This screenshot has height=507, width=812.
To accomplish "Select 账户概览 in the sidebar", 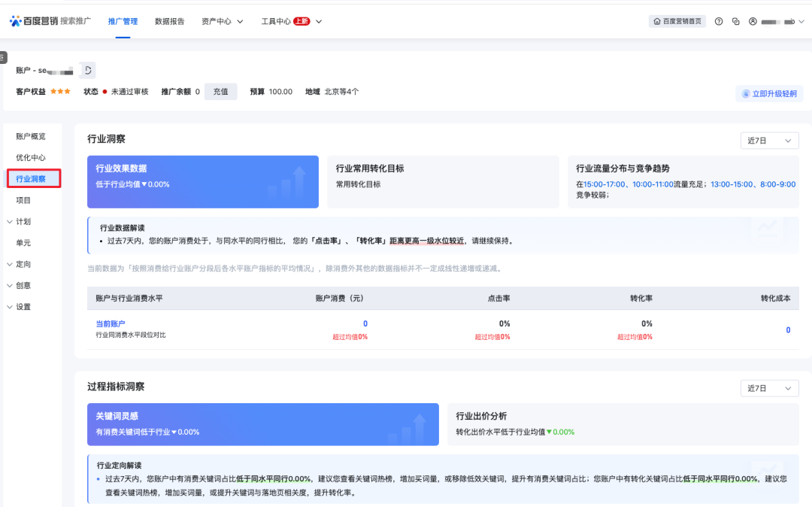I will tap(31, 136).
